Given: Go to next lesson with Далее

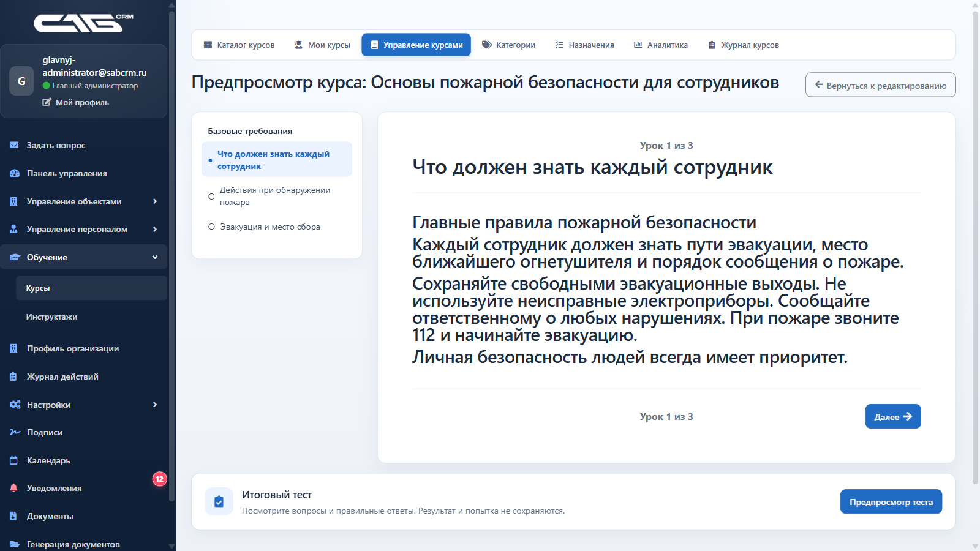Looking at the screenshot, I should (893, 416).
